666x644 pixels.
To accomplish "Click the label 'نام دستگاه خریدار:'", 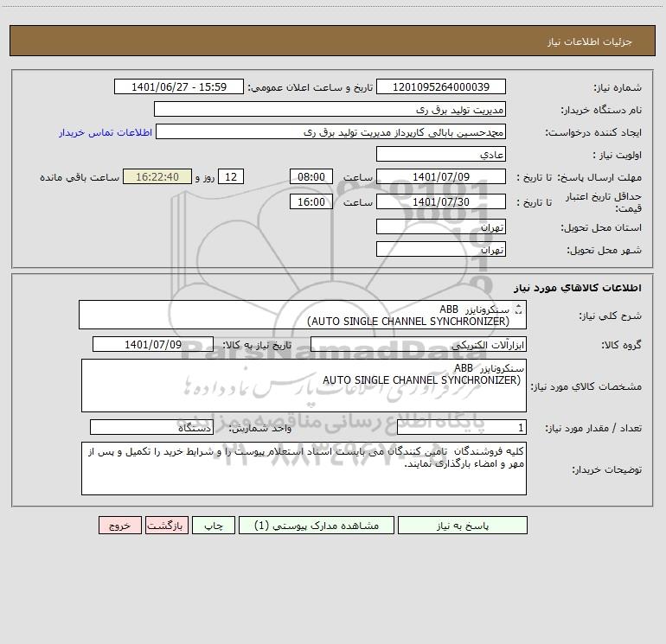I will [x=601, y=110].
